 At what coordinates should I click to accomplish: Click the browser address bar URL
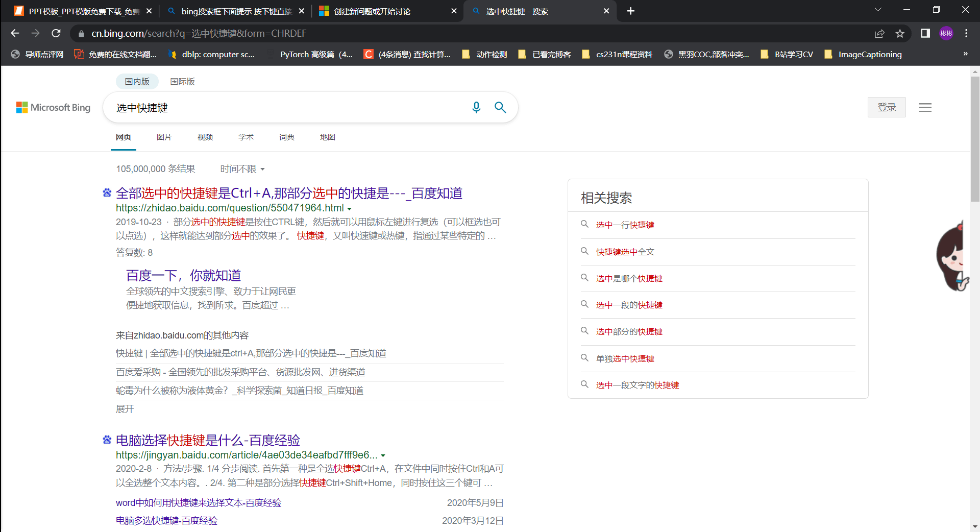(199, 33)
